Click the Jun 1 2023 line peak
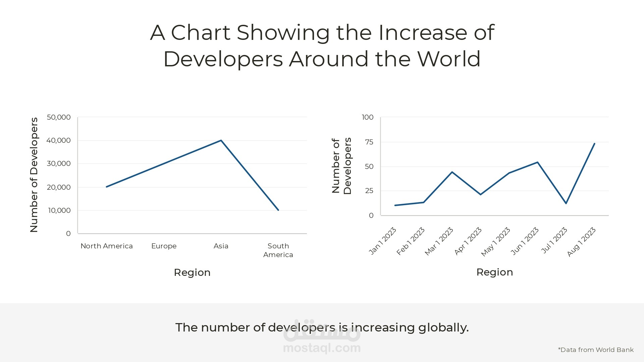 coord(537,163)
